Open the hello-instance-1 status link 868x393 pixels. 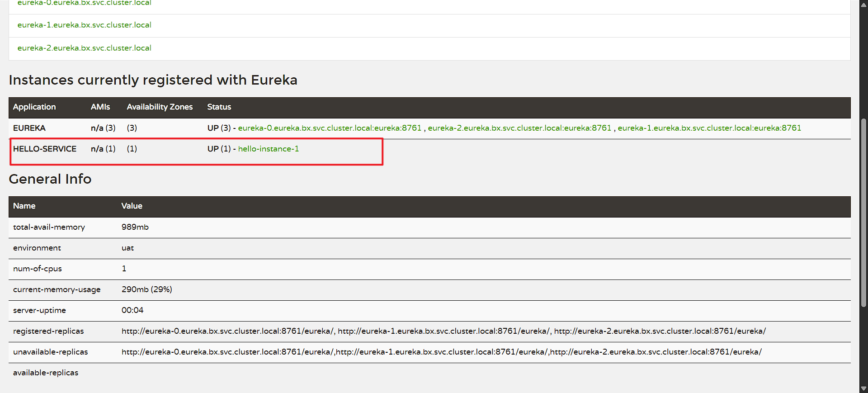(x=268, y=149)
